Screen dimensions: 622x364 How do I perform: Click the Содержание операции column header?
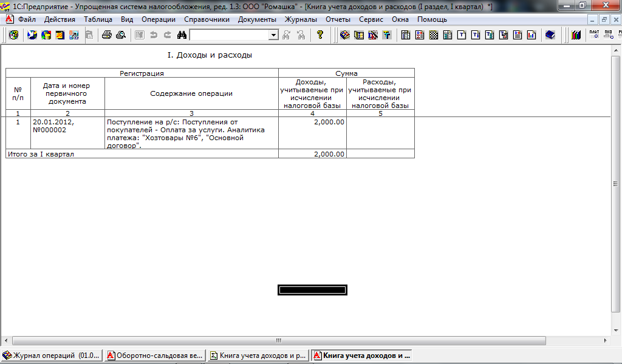[191, 93]
